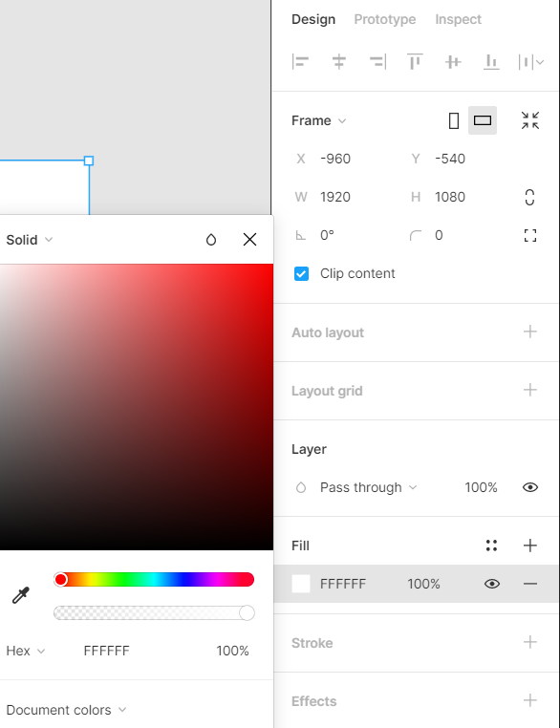Click the resize to fit icon
Viewport: 560px width, 728px height.
pyautogui.click(x=529, y=120)
